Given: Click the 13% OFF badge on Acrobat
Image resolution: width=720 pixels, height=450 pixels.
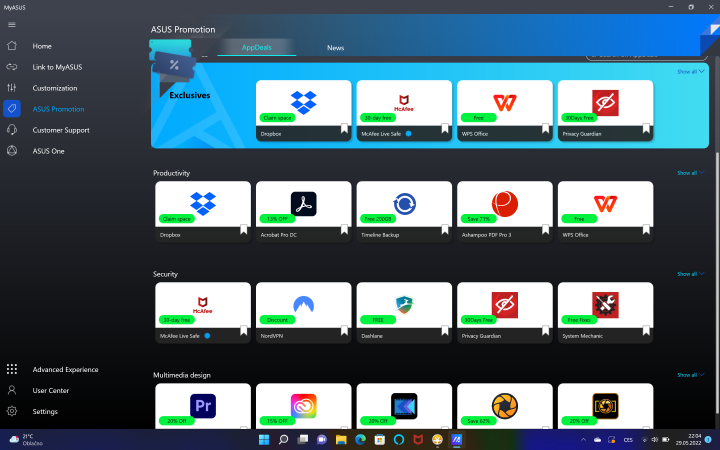Looking at the screenshot, I should (x=277, y=219).
